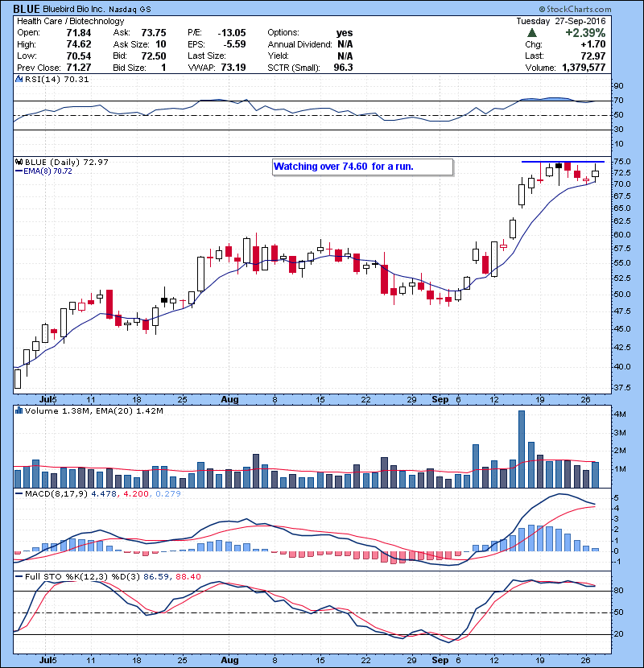Click the MACD(8,17,9) legend label
This screenshot has width=644, height=668.
[56, 494]
